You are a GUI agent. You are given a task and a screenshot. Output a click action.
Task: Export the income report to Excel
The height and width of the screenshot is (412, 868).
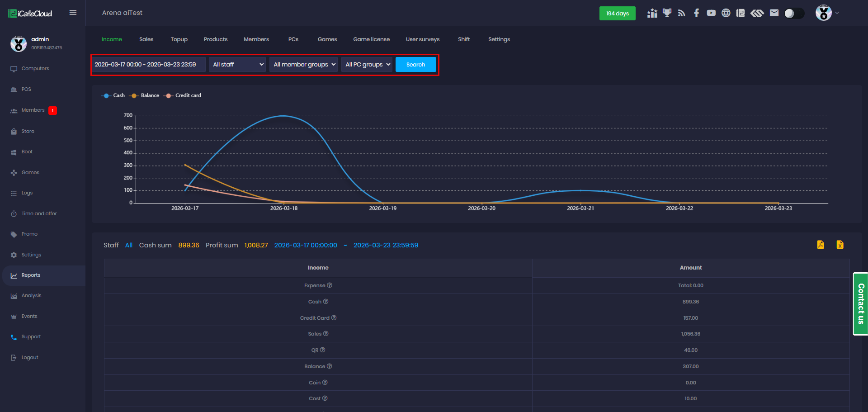click(840, 245)
